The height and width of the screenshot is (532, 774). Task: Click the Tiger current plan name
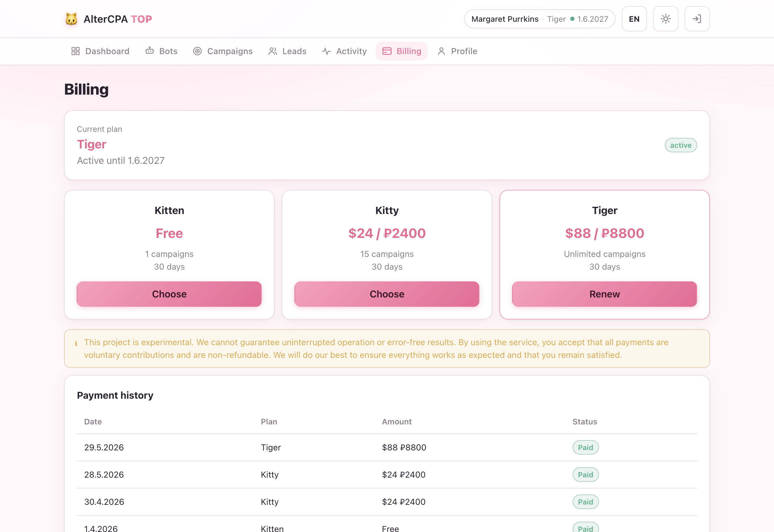click(92, 144)
